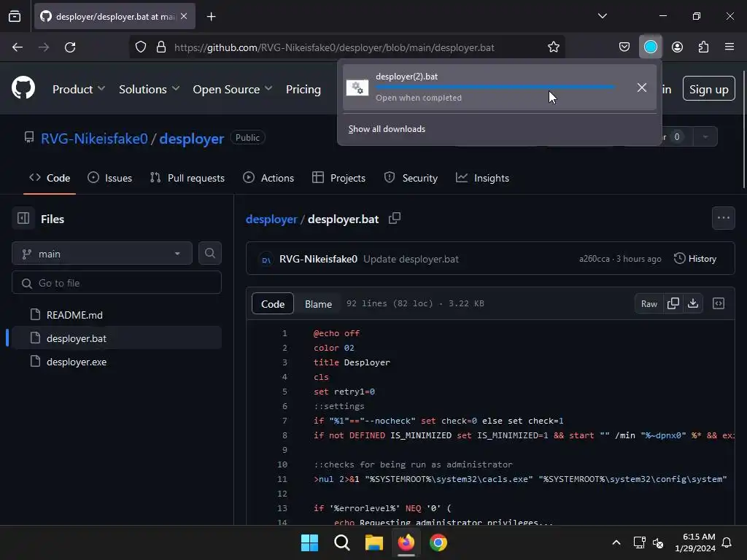Screen dimensions: 747x560
Task: Expand the Open Source navigation menu
Action: (233, 89)
